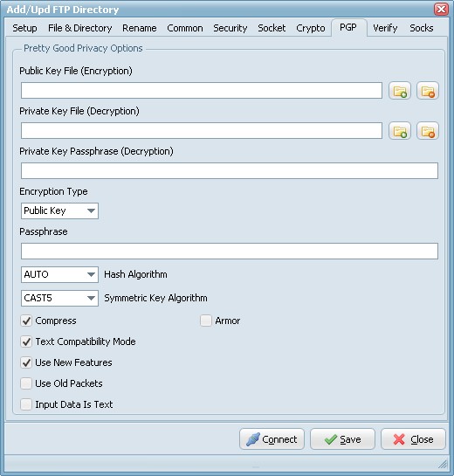Go to the Verify tab
This screenshot has height=476, width=454.
[385, 28]
